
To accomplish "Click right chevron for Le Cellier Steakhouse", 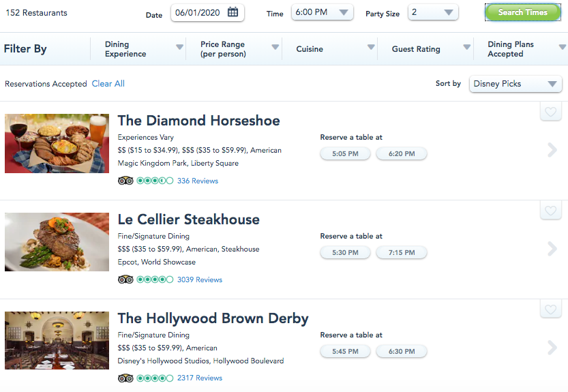I will click(552, 249).
